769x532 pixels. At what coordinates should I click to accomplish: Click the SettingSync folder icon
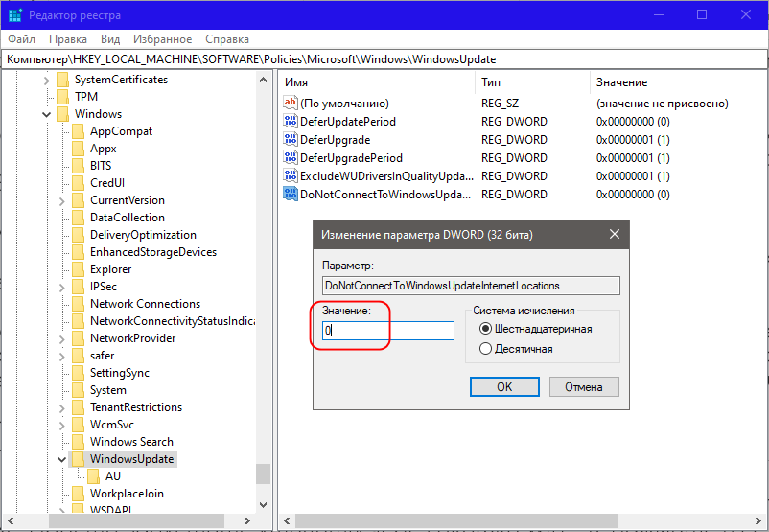click(x=78, y=373)
